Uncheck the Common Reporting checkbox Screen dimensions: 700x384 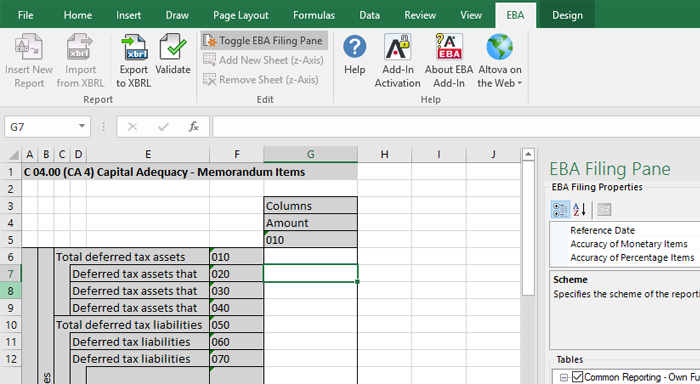coord(577,377)
